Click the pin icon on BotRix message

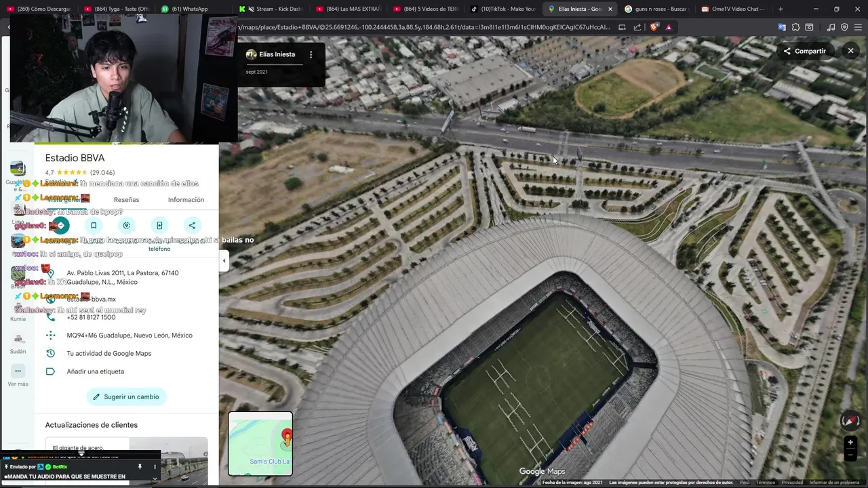[x=140, y=467]
